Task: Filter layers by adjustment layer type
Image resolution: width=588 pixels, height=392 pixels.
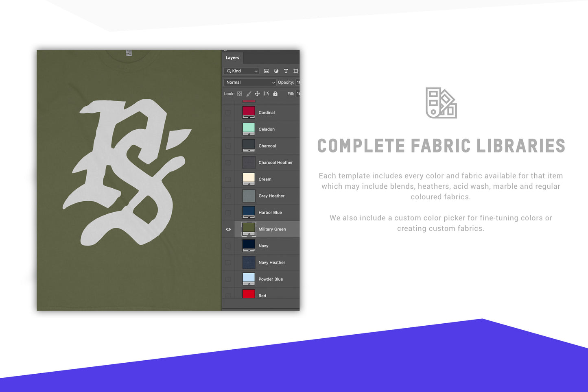Action: coord(276,71)
